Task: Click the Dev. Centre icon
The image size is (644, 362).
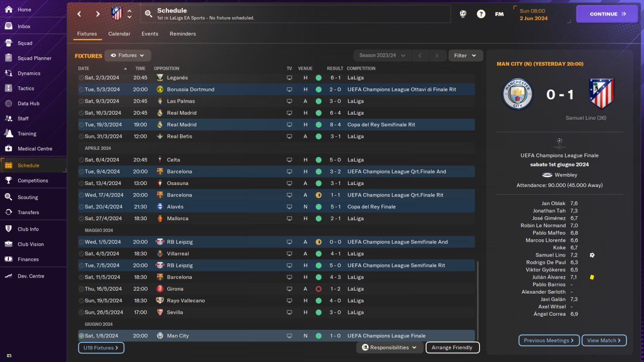Action: [9, 276]
